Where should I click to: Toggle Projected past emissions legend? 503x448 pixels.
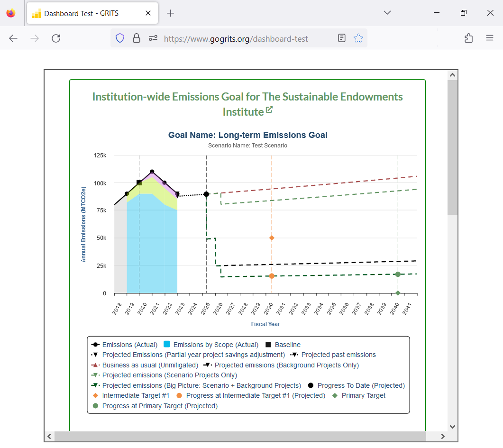tap(333, 355)
